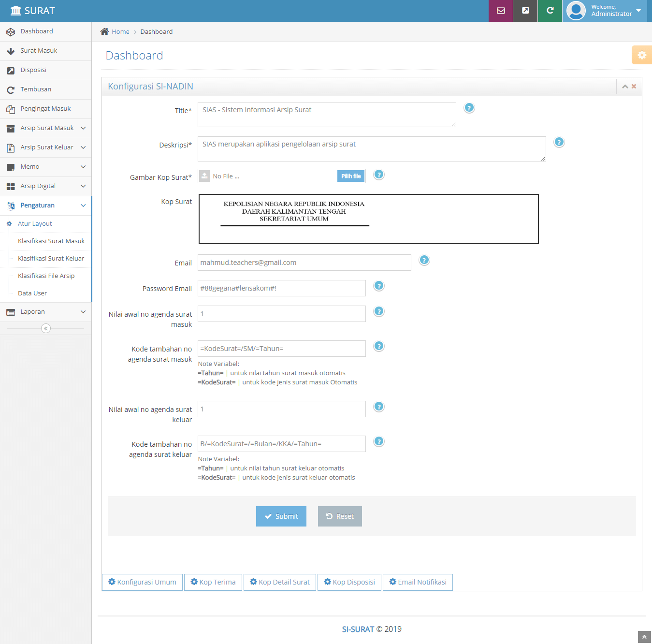This screenshot has width=652, height=644.
Task: Switch to Kop Detail Surat tab
Action: [x=280, y=582]
